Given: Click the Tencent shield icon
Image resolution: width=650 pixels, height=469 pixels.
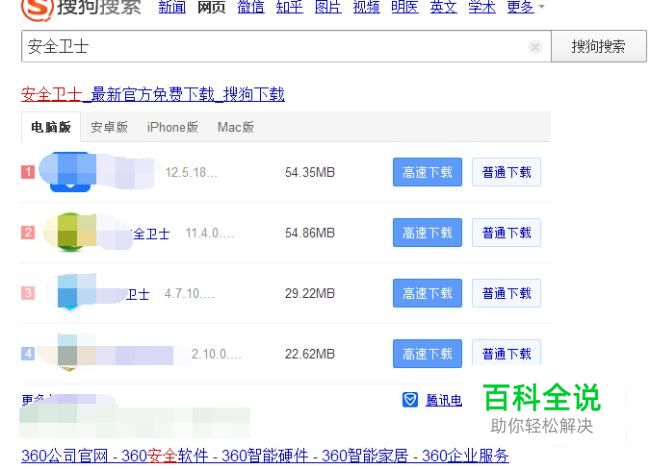Looking at the screenshot, I should tap(410, 400).
